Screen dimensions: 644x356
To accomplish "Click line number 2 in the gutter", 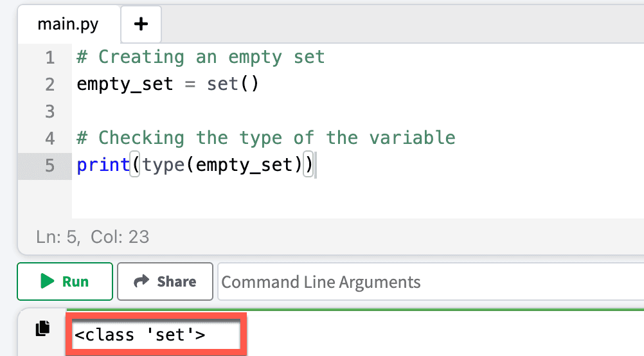I will pos(50,85).
